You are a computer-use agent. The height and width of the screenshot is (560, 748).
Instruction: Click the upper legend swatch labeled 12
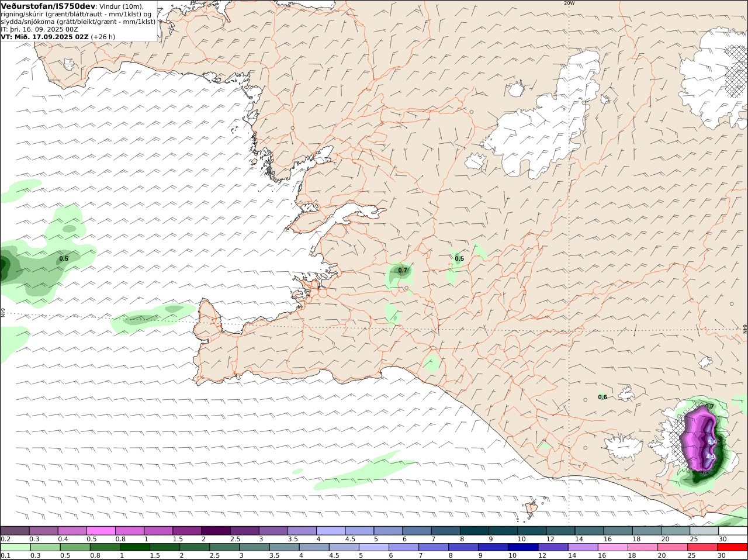pos(561,530)
